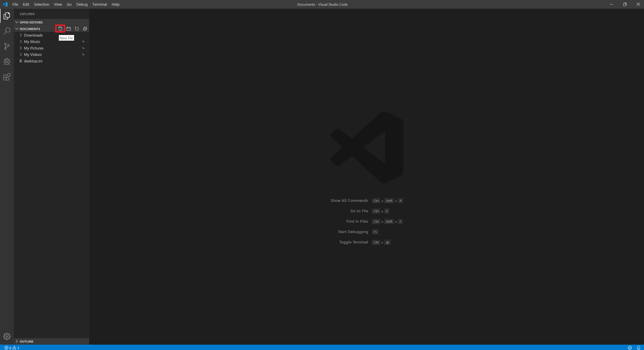This screenshot has height=350, width=644.
Task: Click errors and warnings count in status bar
Action: (12, 348)
